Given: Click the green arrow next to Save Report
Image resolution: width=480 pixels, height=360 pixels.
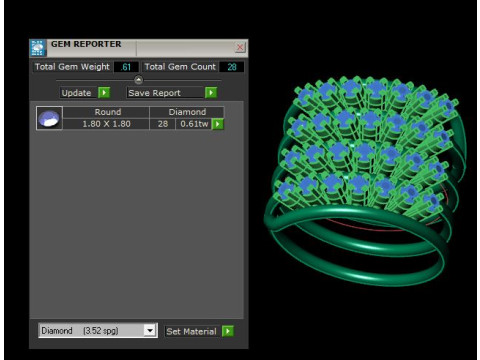Looking at the screenshot, I should (x=211, y=93).
